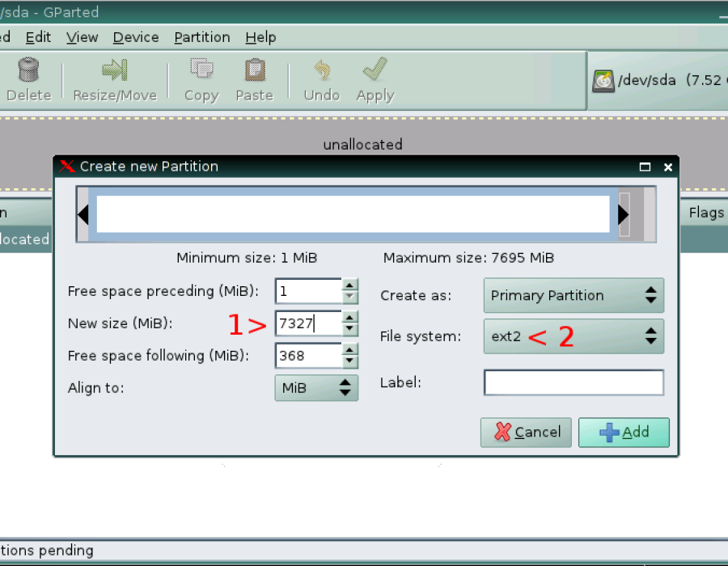Click the Apply checkmark icon
This screenshot has height=566, width=728.
[375, 69]
